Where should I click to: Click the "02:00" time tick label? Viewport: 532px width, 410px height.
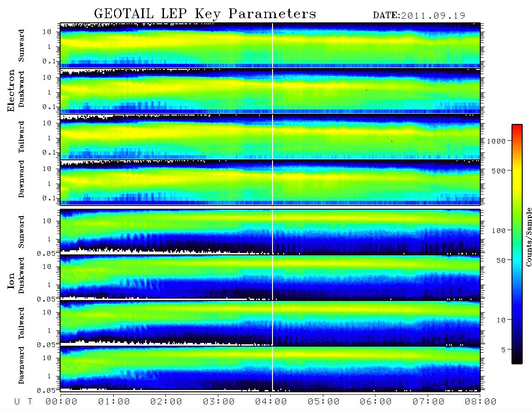(166, 402)
